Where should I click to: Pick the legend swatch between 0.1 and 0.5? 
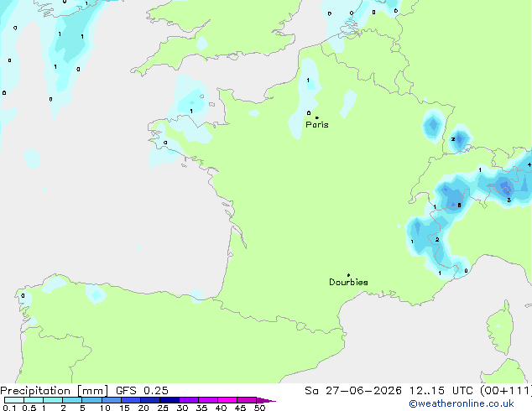click(14, 400)
